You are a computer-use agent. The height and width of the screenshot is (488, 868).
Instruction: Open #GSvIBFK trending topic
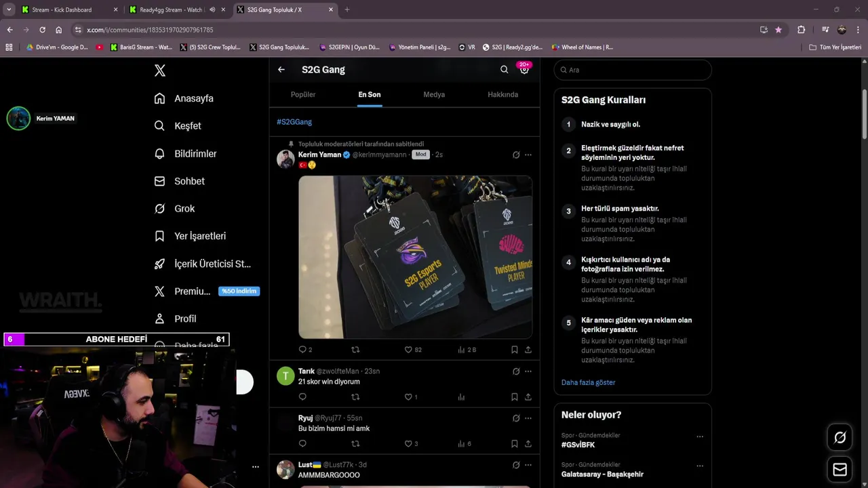[x=578, y=445]
